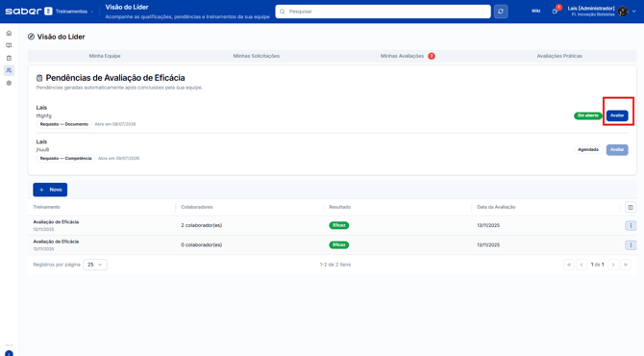
Task: Go to the previous page of results
Action: 582,265
